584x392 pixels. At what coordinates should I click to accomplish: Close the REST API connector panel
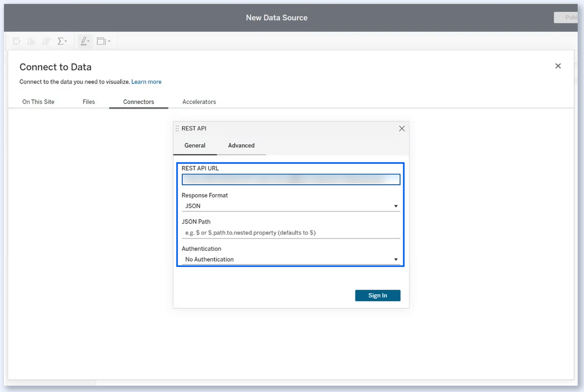tap(402, 128)
